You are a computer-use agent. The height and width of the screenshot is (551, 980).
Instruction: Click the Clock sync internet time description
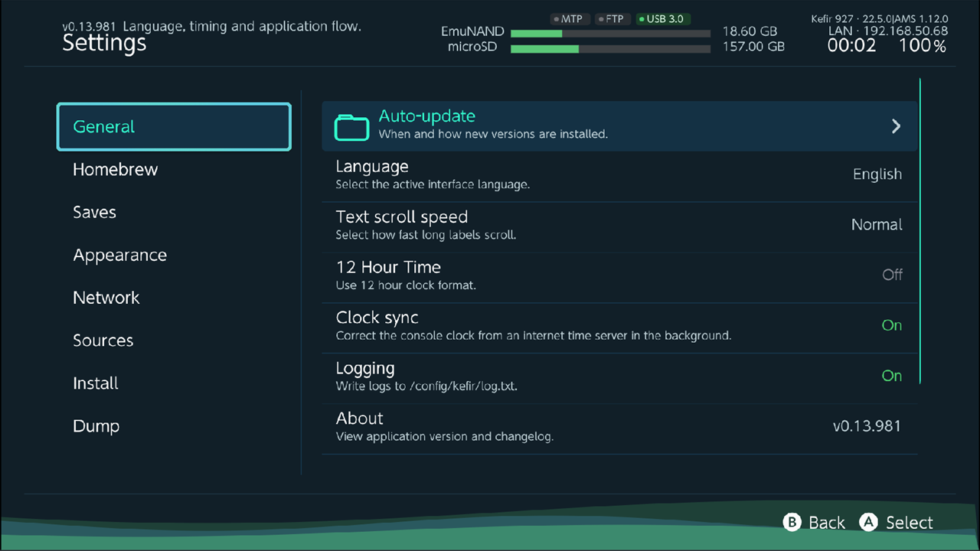pyautogui.click(x=534, y=336)
